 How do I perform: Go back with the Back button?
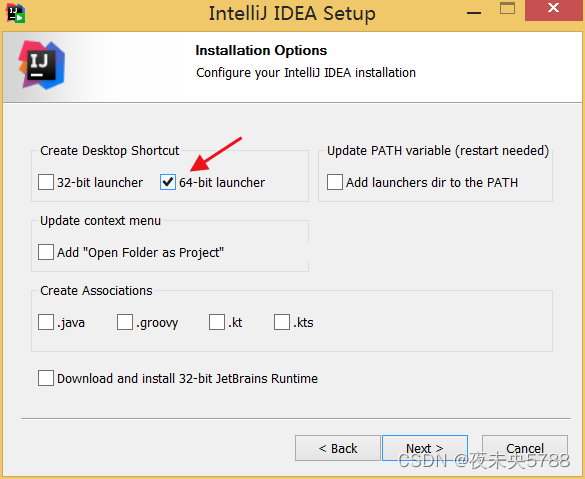coord(338,448)
